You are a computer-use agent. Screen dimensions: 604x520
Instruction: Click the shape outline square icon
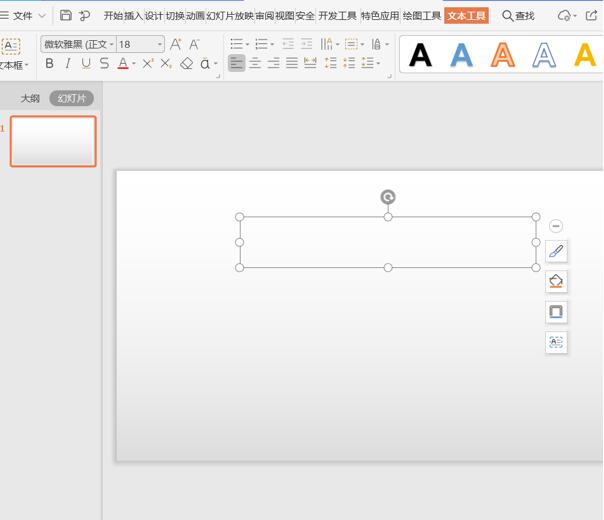point(556,312)
